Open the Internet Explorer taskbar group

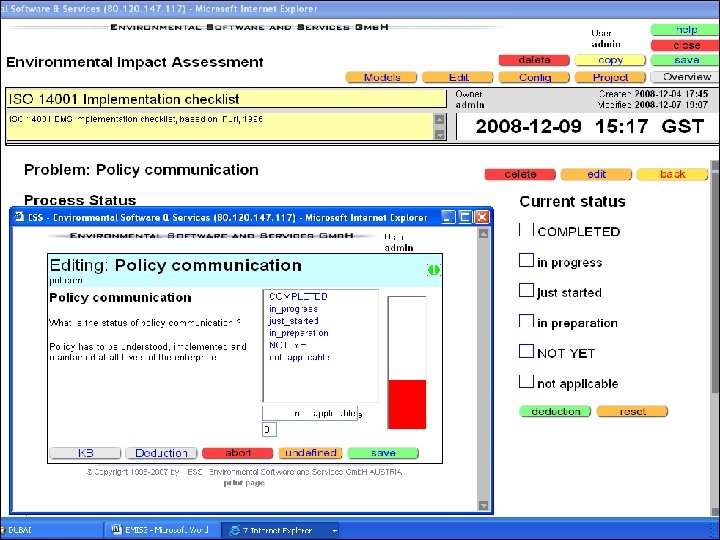280,530
